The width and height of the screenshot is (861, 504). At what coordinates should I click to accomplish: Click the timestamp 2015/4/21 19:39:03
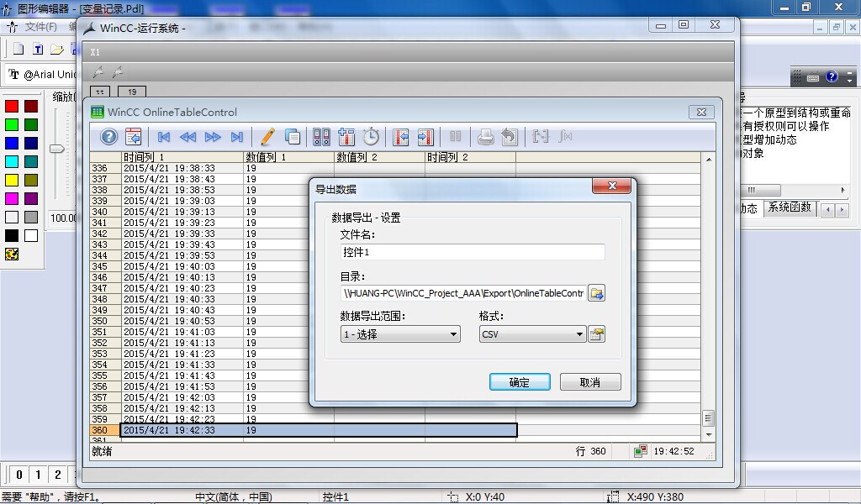tap(169, 201)
